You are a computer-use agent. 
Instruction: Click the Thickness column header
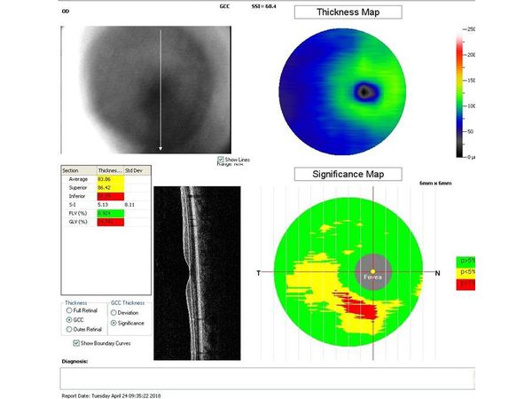pyautogui.click(x=107, y=170)
